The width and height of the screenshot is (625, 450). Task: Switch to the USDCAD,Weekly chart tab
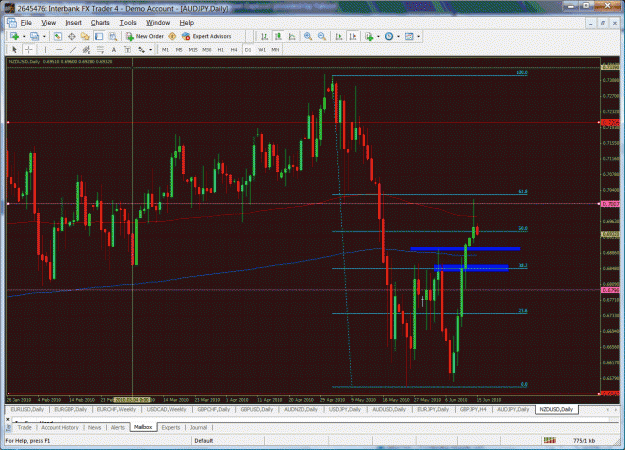[166, 409]
